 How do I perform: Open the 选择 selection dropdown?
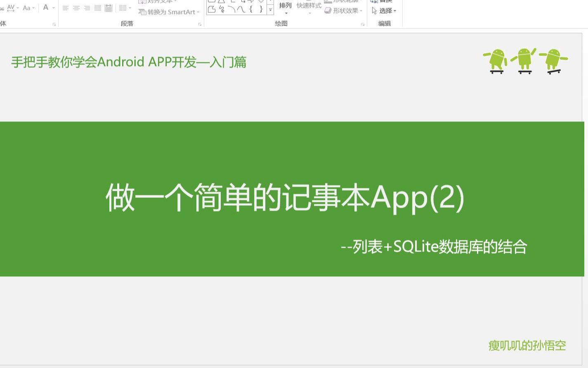385,11
